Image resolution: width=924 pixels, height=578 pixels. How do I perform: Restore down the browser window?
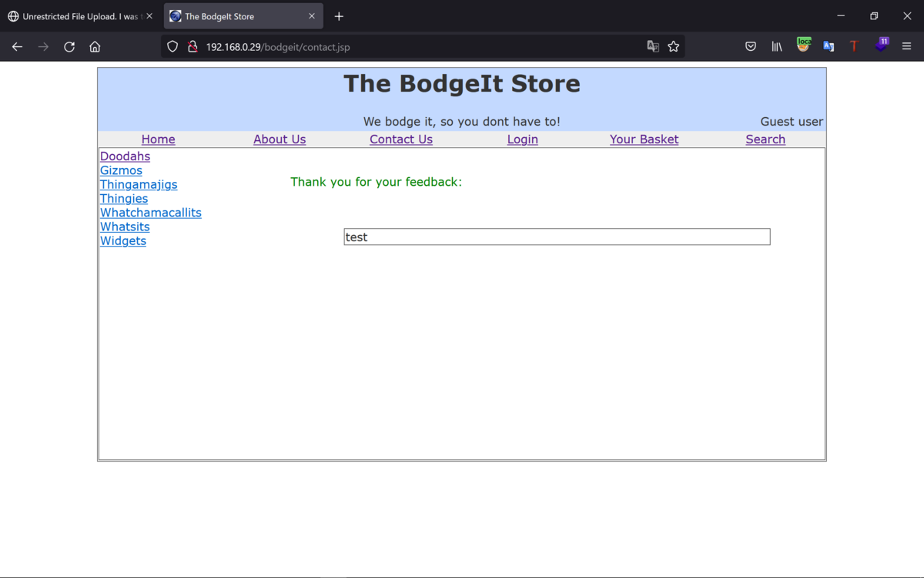coord(874,16)
